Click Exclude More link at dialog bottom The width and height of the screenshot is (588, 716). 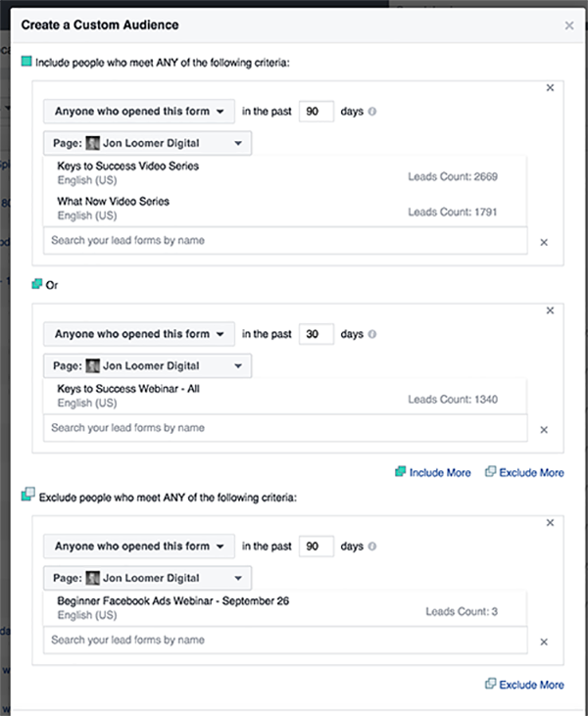tap(524, 685)
